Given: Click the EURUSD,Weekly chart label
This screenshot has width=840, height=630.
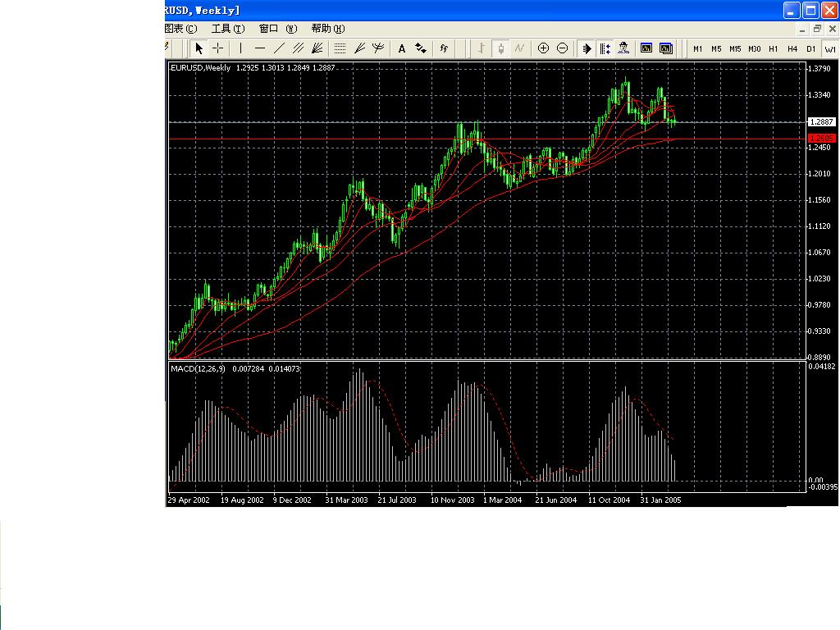Looking at the screenshot, I should (200, 67).
